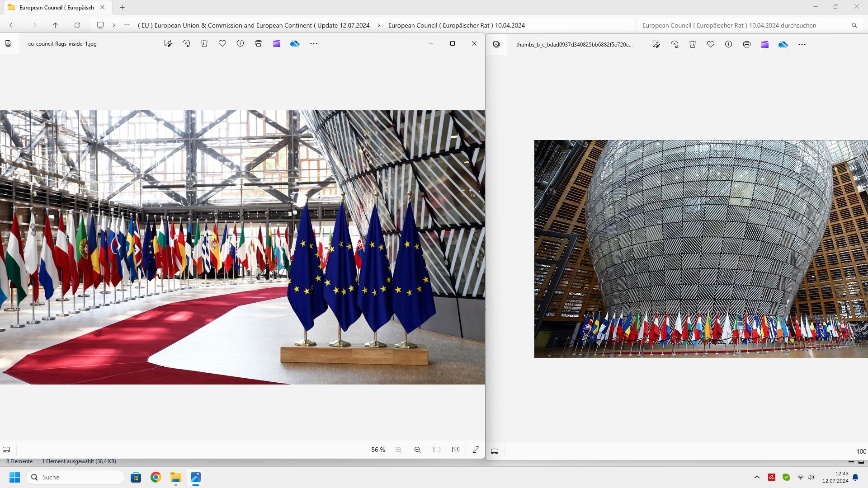This screenshot has width=868, height=488.
Task: Rotate the thumbs_b_c image in right window
Action: (675, 44)
